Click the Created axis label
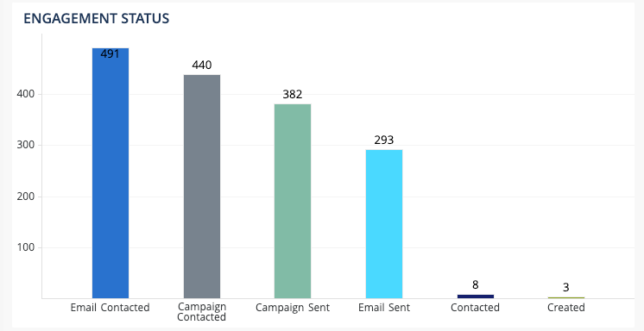This screenshot has height=331, width=644. click(566, 308)
